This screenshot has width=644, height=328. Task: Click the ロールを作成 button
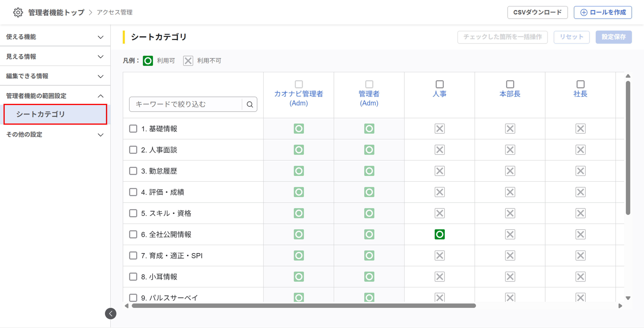click(x=603, y=12)
